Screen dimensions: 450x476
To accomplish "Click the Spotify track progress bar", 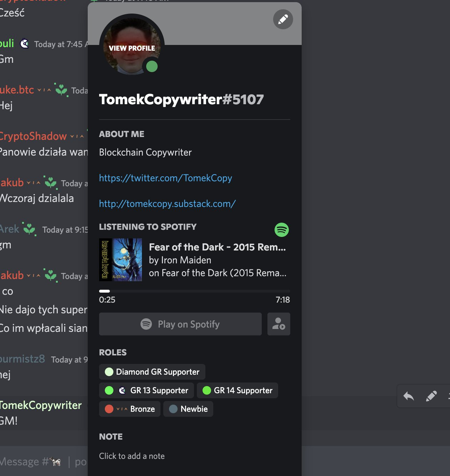I will pos(195,291).
